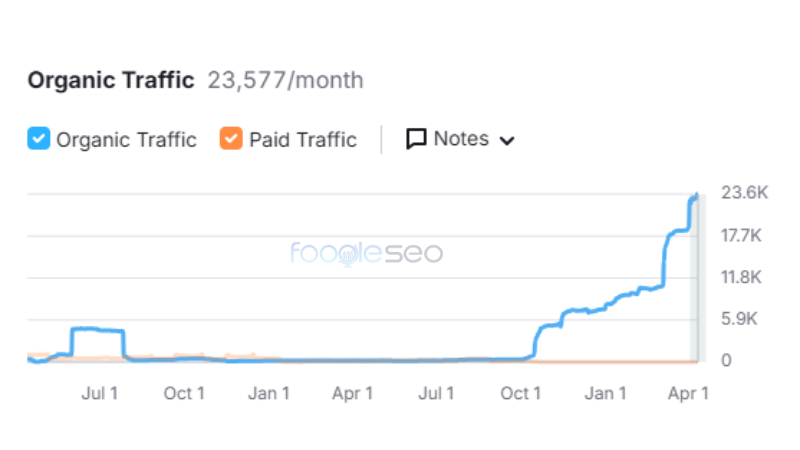The height and width of the screenshot is (450, 800).
Task: Click the foogleseo watermark logo
Action: click(x=366, y=253)
